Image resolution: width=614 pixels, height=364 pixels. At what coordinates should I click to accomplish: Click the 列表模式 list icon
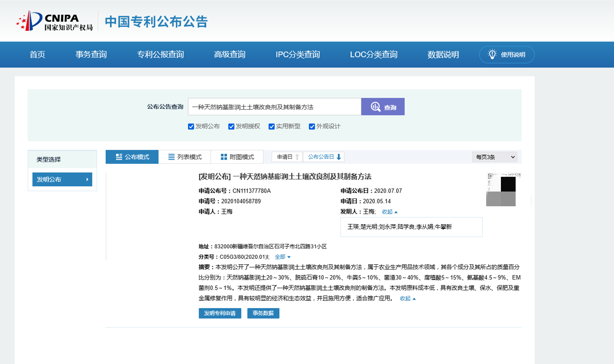pos(171,157)
